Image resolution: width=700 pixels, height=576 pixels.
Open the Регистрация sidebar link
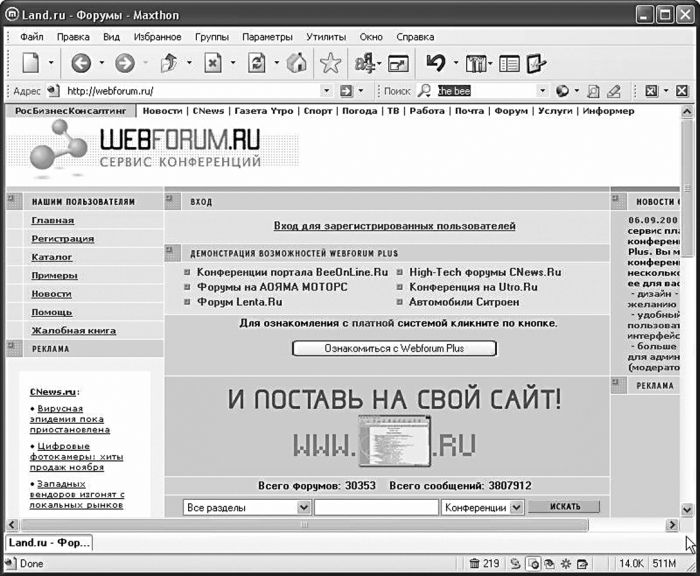[63, 239]
